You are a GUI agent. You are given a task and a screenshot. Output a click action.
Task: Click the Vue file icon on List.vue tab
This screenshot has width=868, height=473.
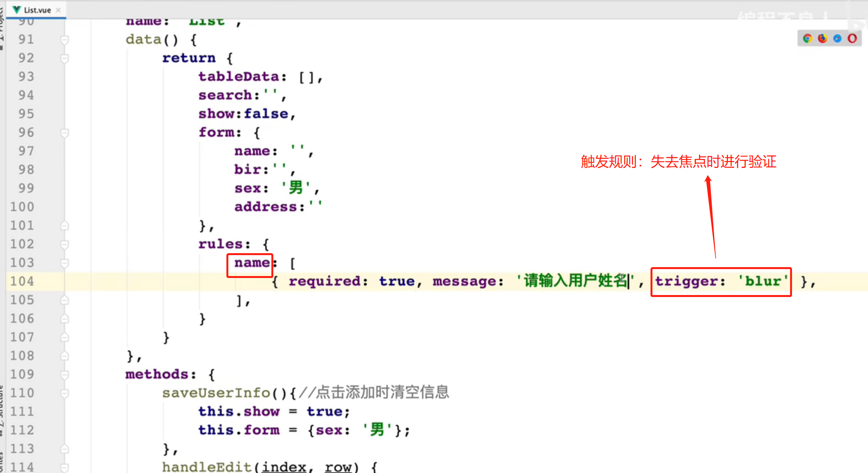click(16, 10)
